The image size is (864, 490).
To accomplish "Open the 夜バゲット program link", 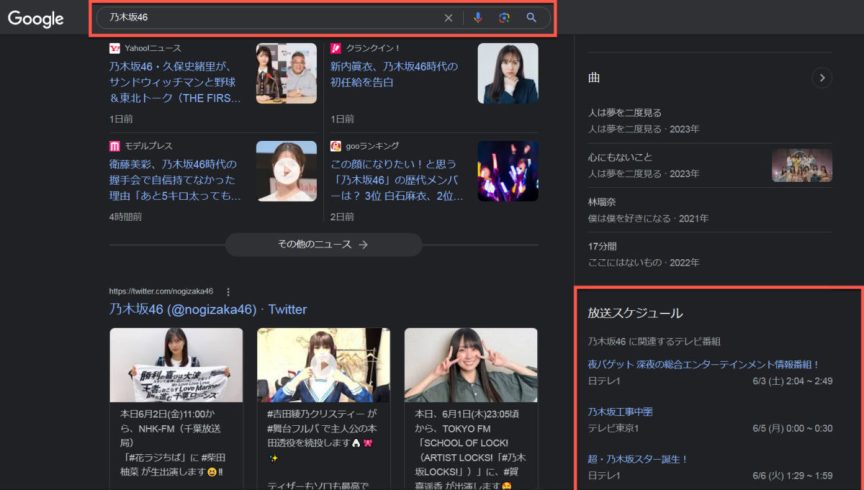I will (x=703, y=364).
